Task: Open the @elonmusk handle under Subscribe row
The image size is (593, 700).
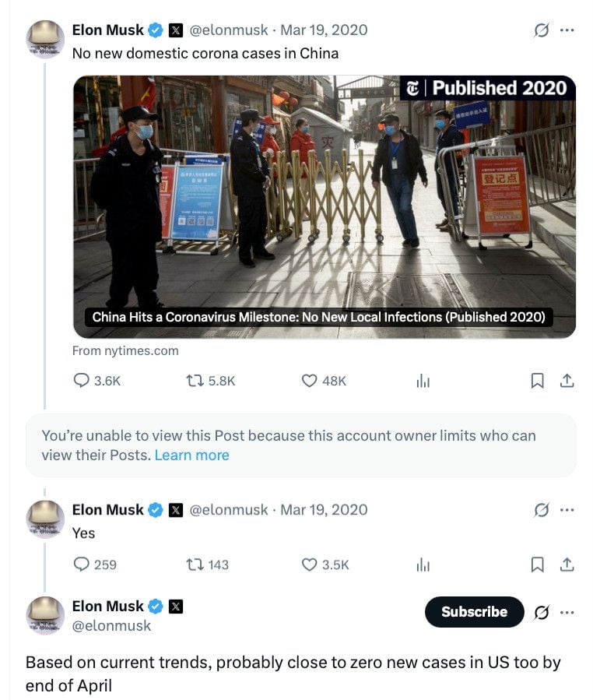Action: click(111, 625)
